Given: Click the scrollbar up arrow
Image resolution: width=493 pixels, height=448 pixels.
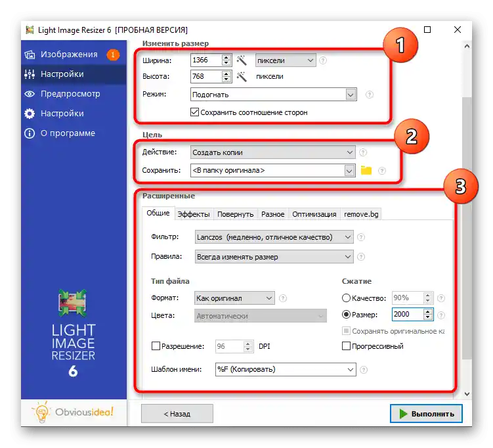Looking at the screenshot, I should coord(467,46).
